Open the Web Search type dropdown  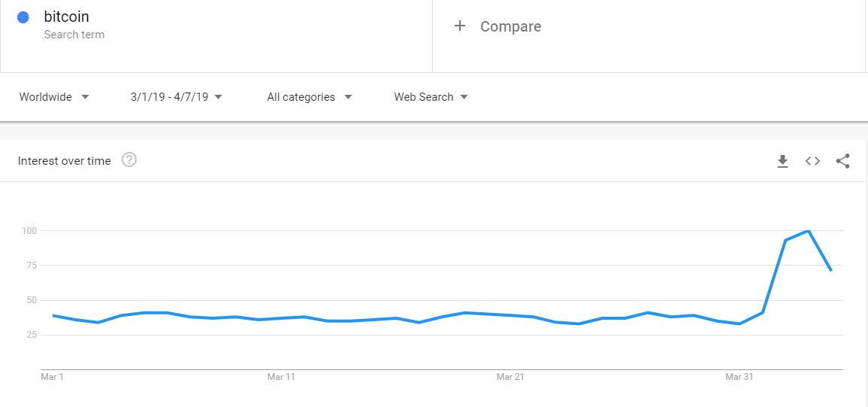pos(431,97)
